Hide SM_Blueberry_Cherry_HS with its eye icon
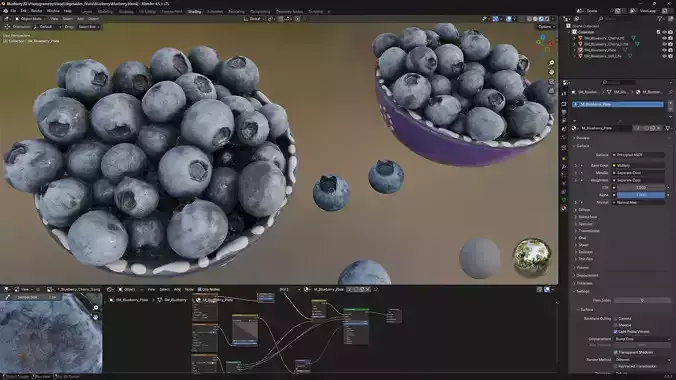The image size is (676, 380). click(x=664, y=38)
